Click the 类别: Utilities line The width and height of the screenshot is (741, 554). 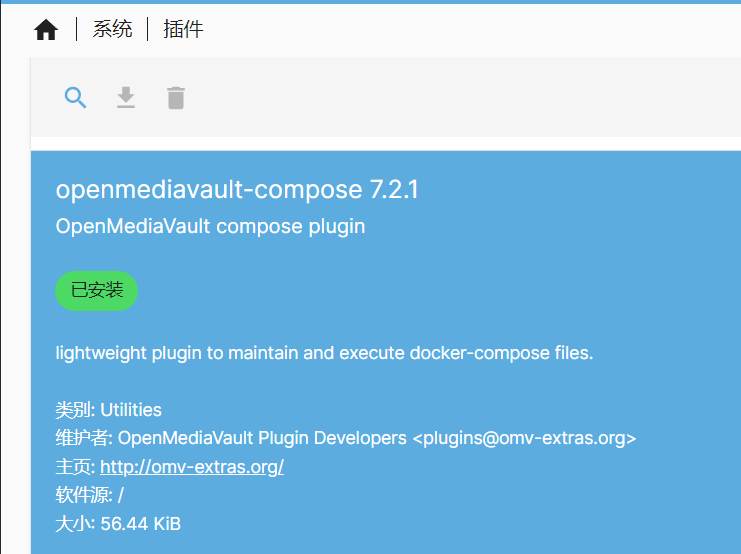108,410
